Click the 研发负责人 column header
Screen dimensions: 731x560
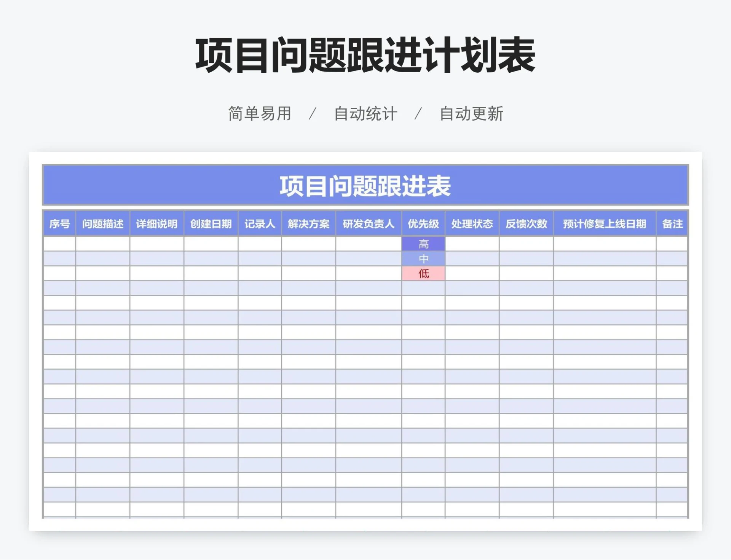(x=368, y=225)
